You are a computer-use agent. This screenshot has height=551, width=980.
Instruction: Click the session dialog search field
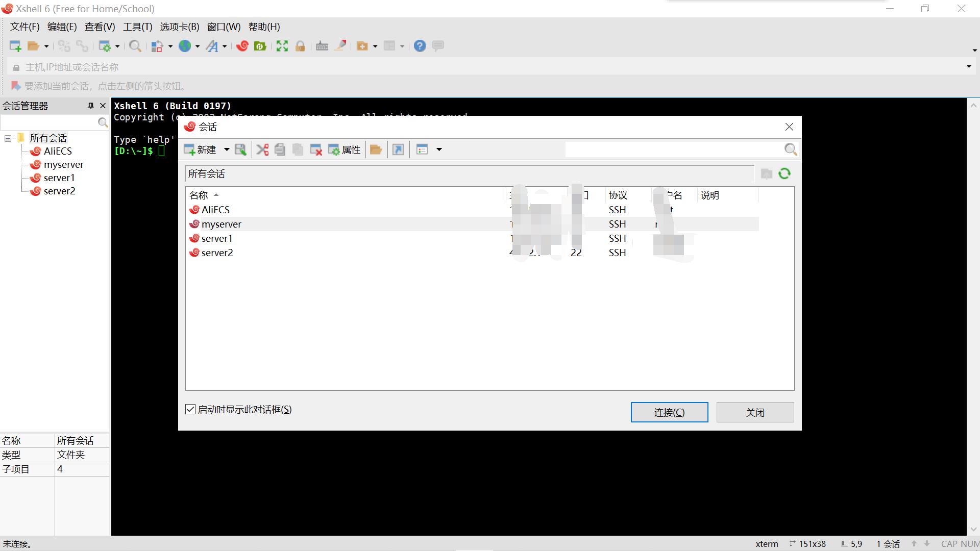pos(674,149)
